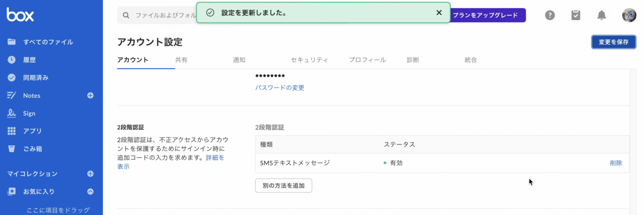644x215 pixels.
Task: Open the ごみ箱 trash
Action: click(x=32, y=149)
